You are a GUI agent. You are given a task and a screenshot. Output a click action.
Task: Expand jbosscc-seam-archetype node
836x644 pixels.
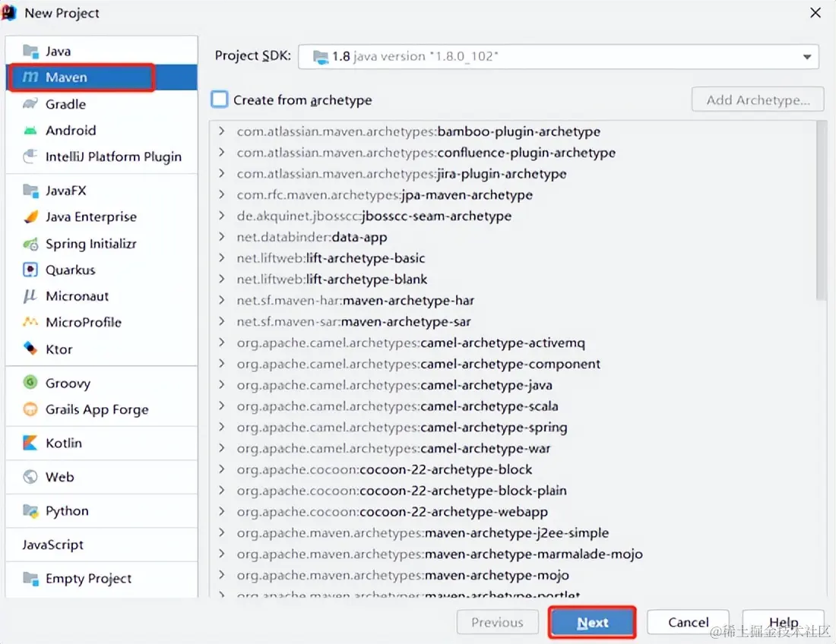[x=222, y=216]
